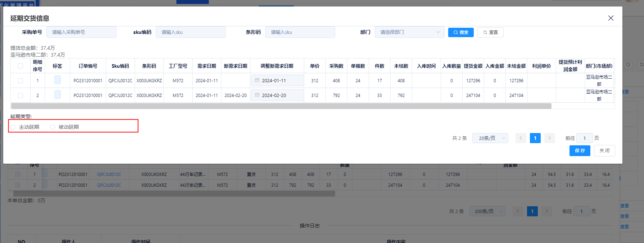
Task: Click the background table's horizontal scrollbar
Action: pos(174,194)
